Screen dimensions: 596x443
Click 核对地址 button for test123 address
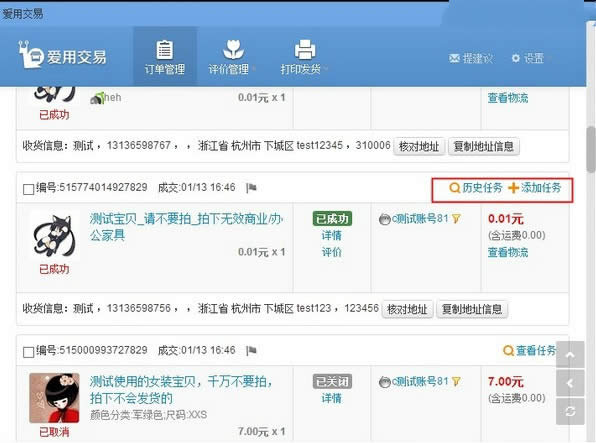coord(407,309)
